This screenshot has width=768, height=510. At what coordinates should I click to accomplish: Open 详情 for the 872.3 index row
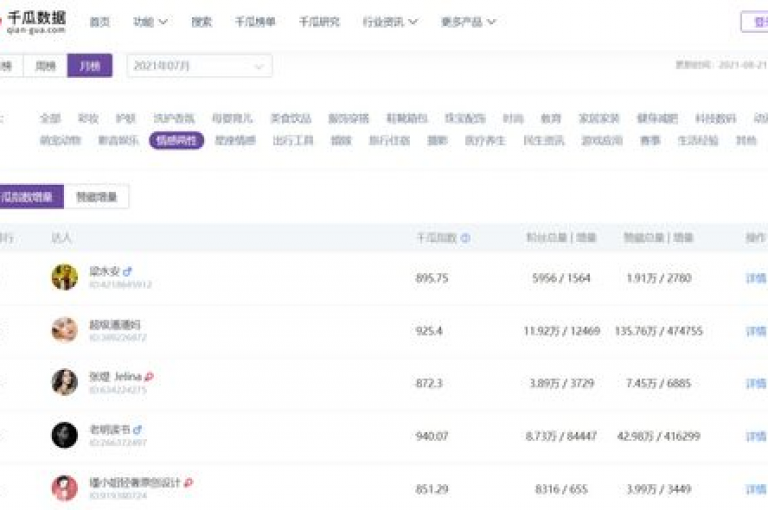point(756,384)
